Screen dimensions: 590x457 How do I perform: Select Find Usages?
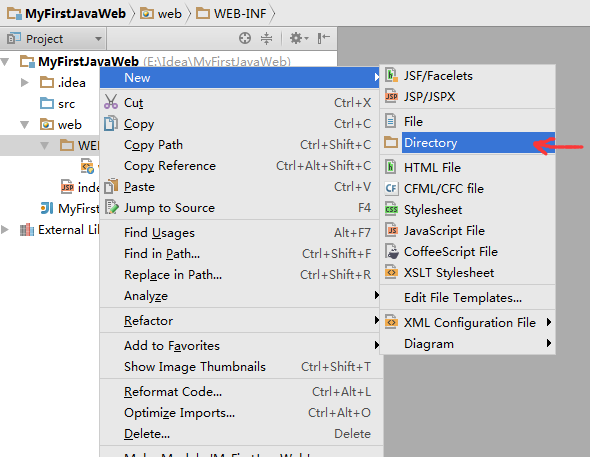click(x=240, y=232)
